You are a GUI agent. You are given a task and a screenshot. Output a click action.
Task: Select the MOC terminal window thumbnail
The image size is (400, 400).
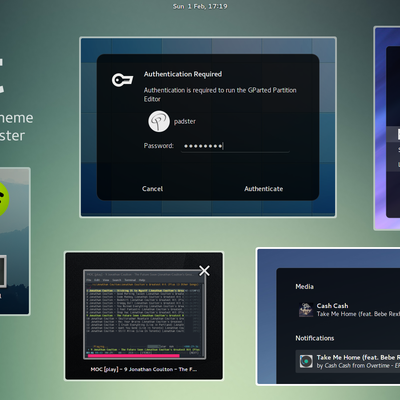144,314
